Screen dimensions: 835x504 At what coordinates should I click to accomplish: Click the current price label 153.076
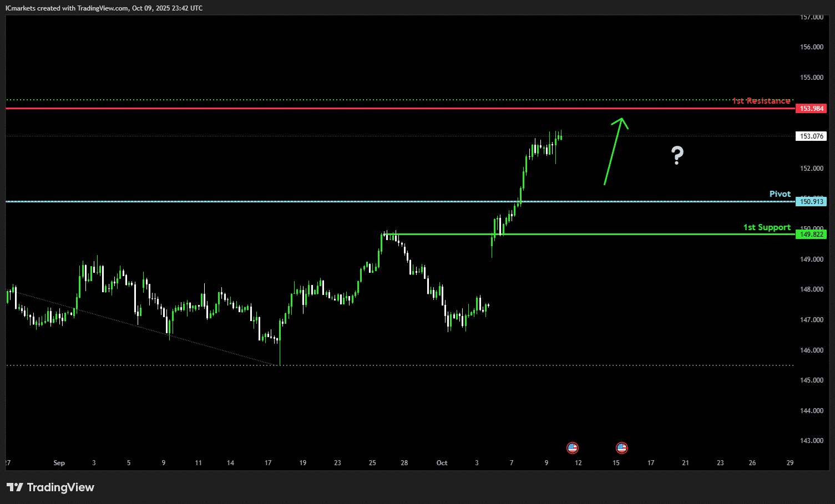tap(811, 136)
